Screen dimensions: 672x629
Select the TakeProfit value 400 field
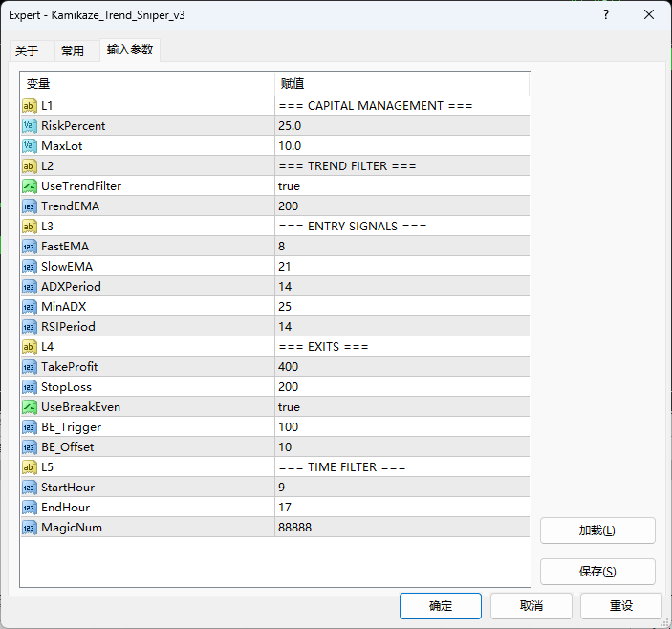coord(401,366)
